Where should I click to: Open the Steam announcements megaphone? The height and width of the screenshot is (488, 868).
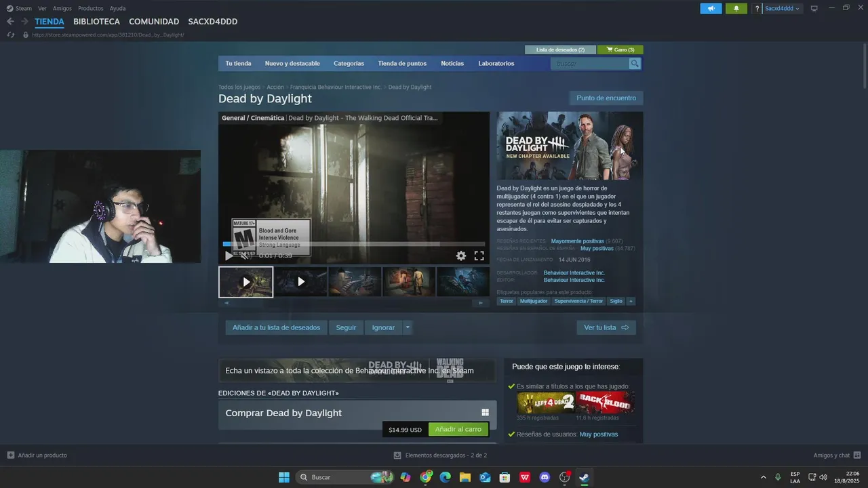tap(711, 8)
